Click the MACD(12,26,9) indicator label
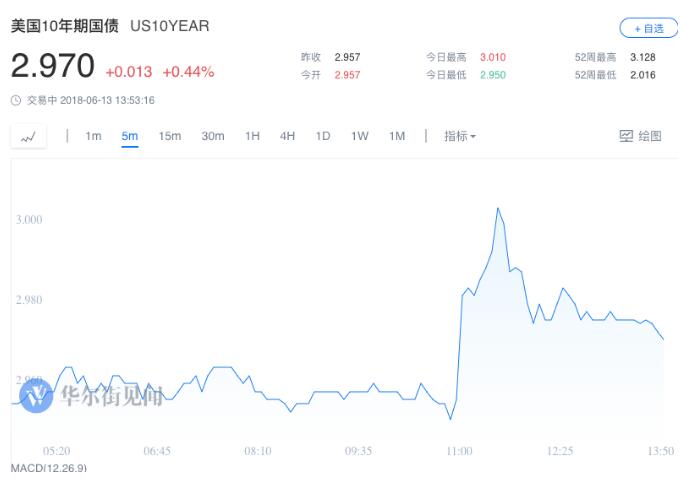Viewport: 683px width, 488px height. pos(49,468)
